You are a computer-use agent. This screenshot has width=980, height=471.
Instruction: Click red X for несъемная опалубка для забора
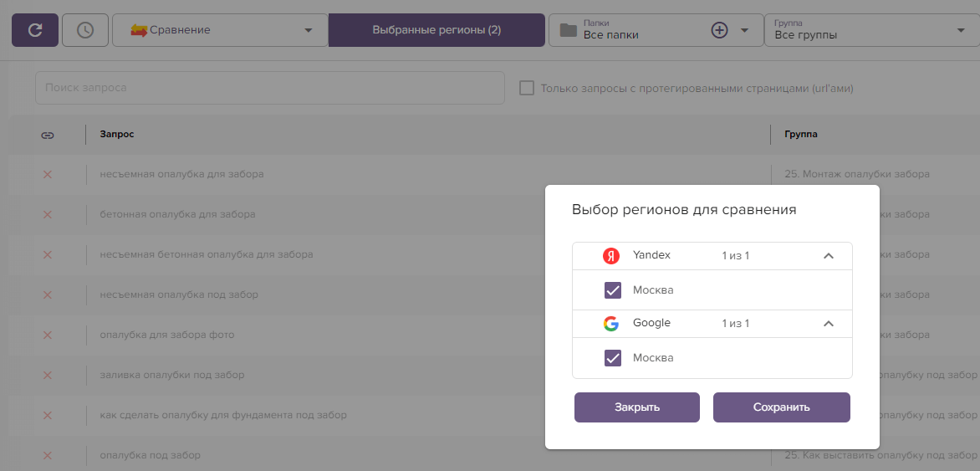47,175
